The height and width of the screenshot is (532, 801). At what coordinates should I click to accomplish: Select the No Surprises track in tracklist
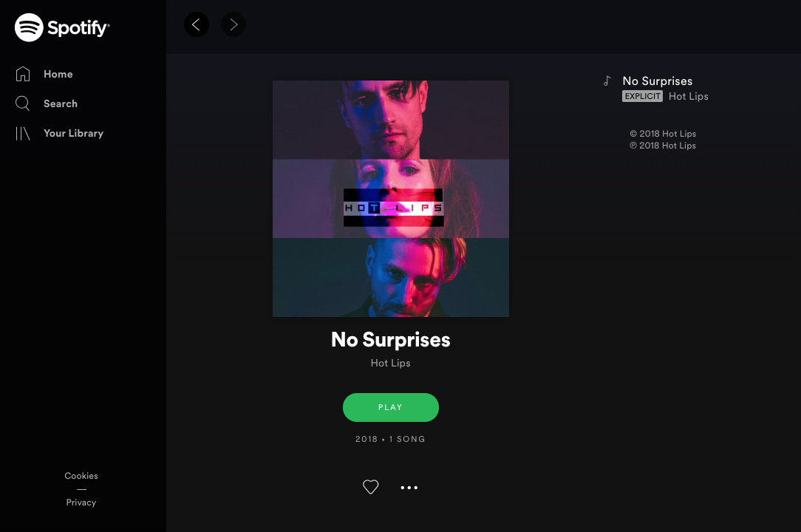click(x=658, y=81)
